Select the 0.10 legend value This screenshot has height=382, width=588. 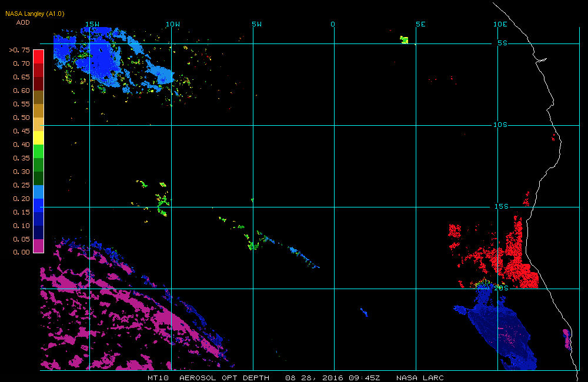(21, 225)
